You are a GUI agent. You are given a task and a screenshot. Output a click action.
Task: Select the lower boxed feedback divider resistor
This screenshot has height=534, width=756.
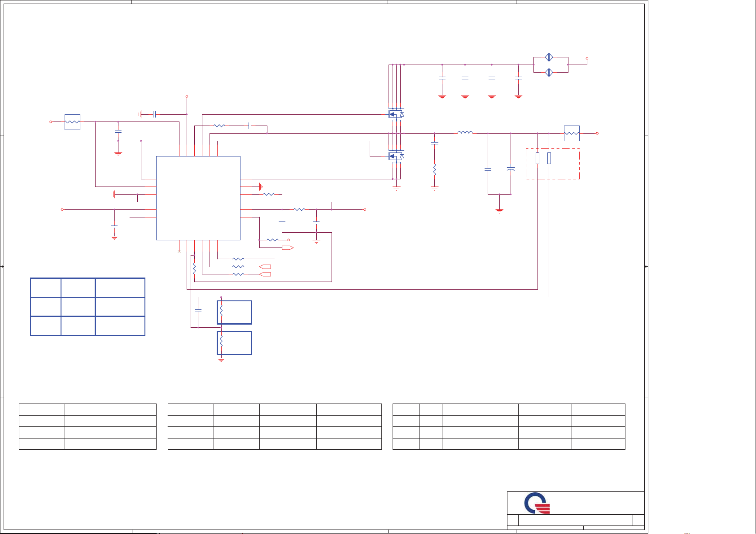coord(234,343)
